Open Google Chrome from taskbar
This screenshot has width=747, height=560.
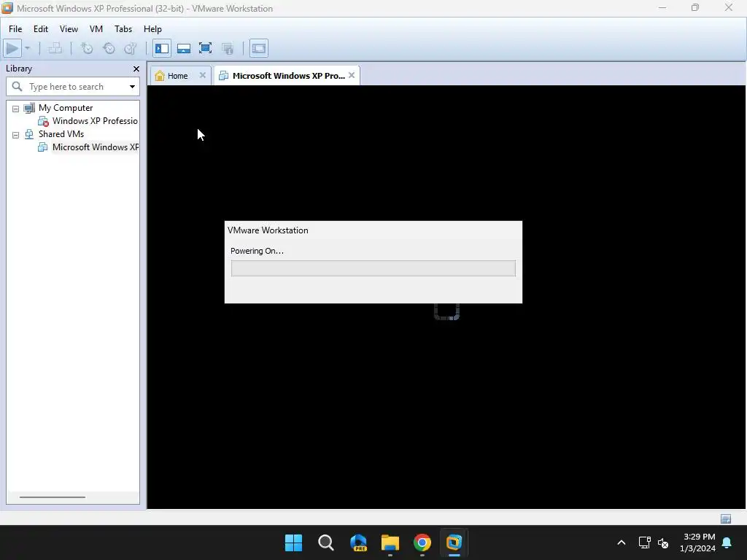[422, 542]
